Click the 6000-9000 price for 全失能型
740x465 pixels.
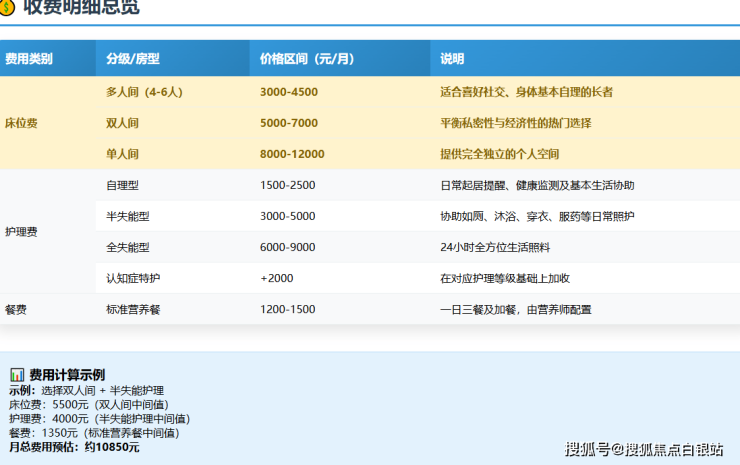click(288, 247)
